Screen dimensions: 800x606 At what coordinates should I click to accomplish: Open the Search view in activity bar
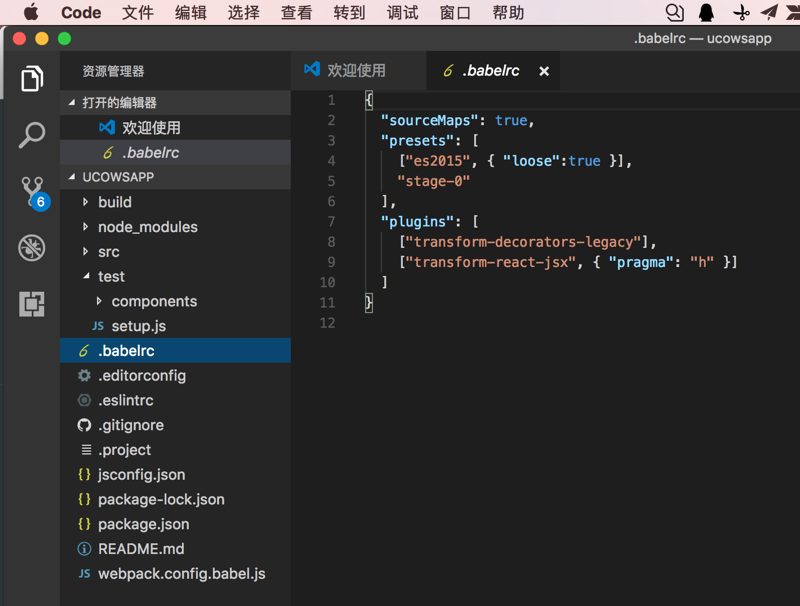pos(32,135)
